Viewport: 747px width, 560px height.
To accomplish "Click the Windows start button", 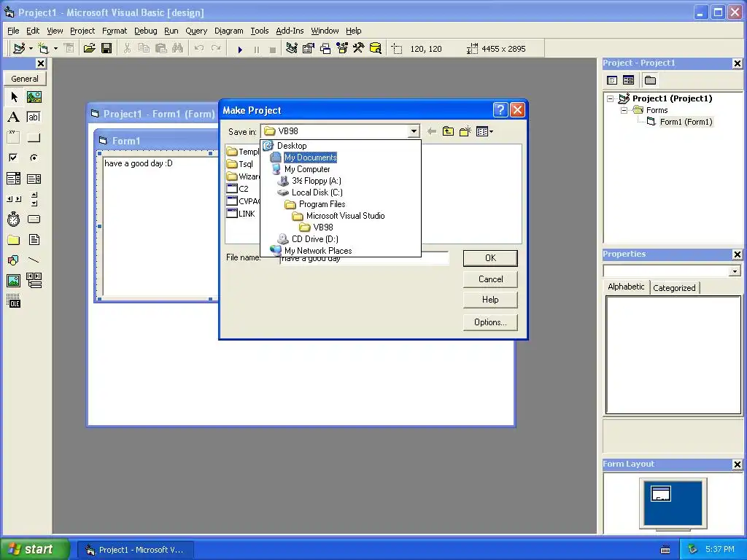I will [x=35, y=549].
